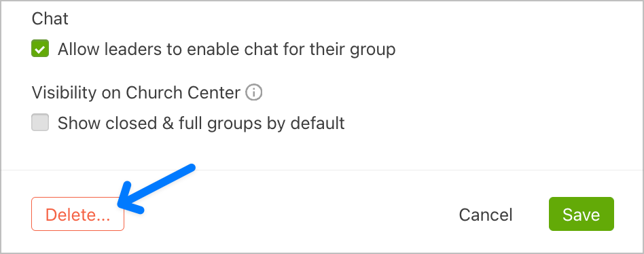
Task: Choose the red-outlined Delete button
Action: (x=77, y=214)
